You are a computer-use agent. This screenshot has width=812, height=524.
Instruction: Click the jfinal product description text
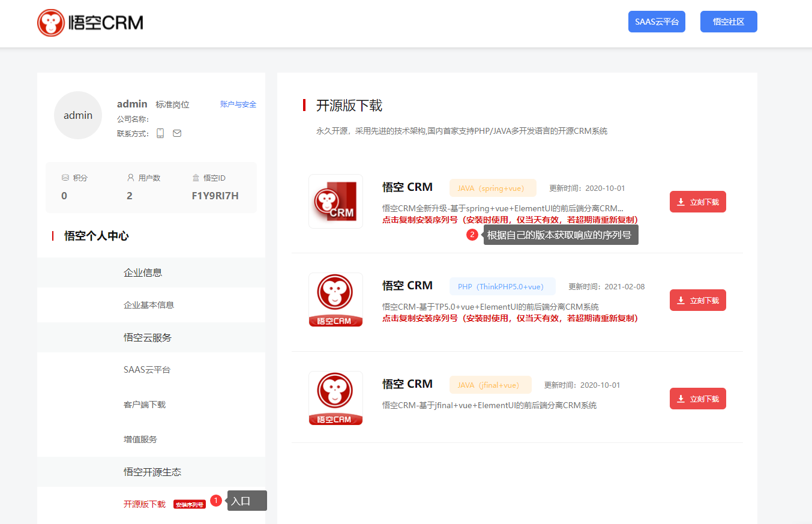(x=490, y=405)
